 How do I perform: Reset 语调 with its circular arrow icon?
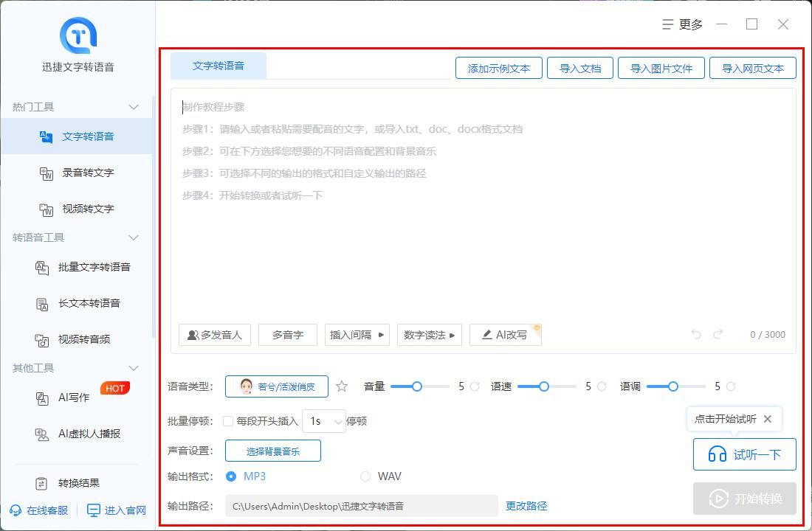(731, 386)
